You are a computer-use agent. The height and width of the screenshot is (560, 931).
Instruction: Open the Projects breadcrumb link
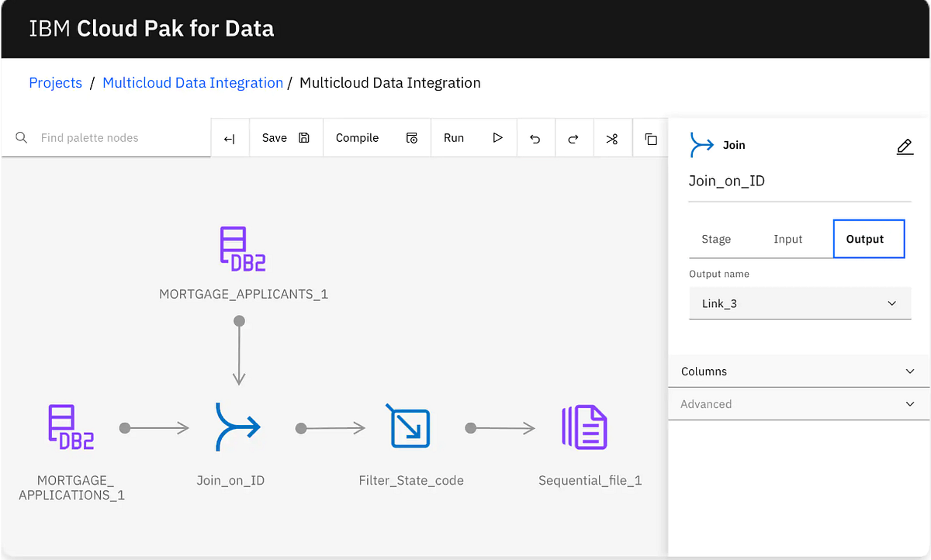(x=55, y=82)
